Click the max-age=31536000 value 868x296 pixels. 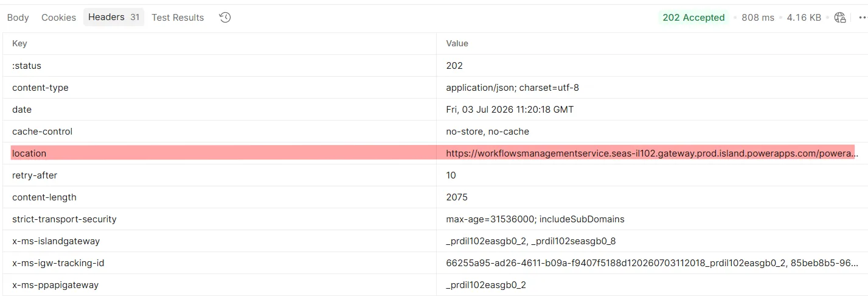click(535, 219)
